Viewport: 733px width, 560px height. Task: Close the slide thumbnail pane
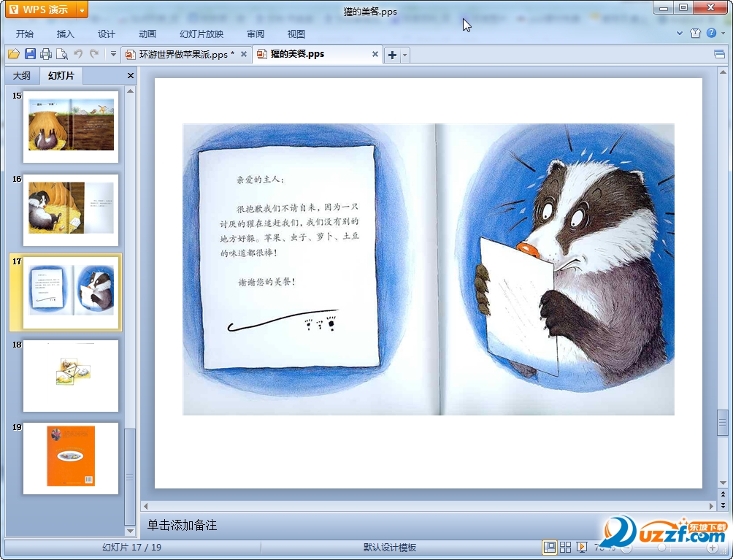pyautogui.click(x=131, y=76)
